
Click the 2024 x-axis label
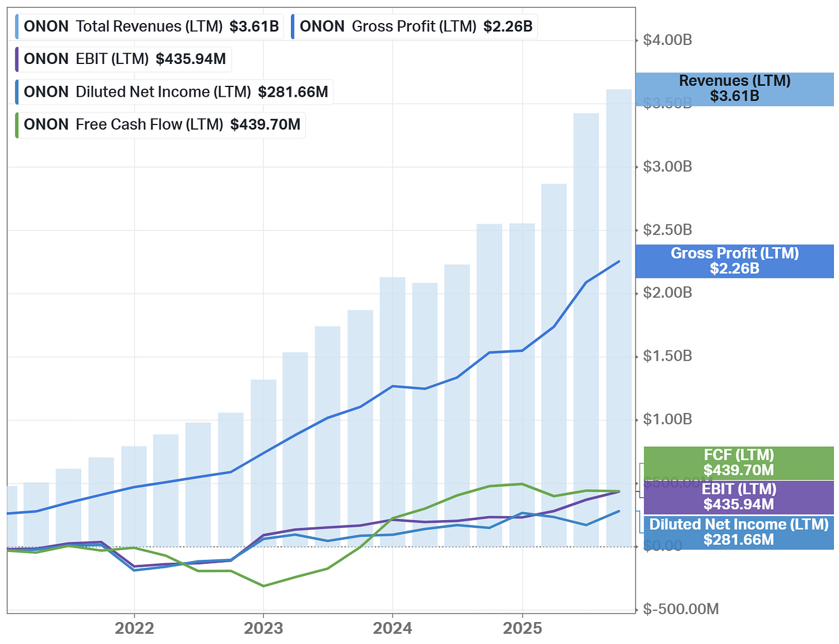tap(392, 628)
